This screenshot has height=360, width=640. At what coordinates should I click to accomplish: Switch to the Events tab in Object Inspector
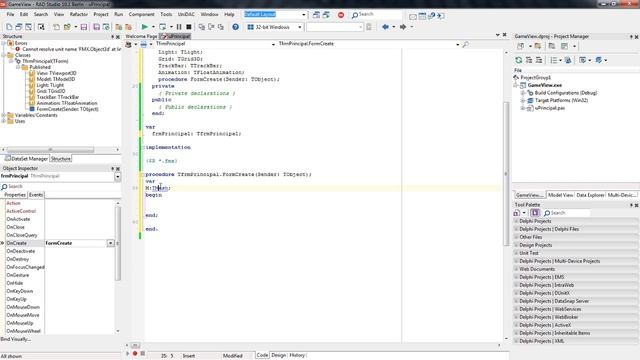click(x=36, y=195)
